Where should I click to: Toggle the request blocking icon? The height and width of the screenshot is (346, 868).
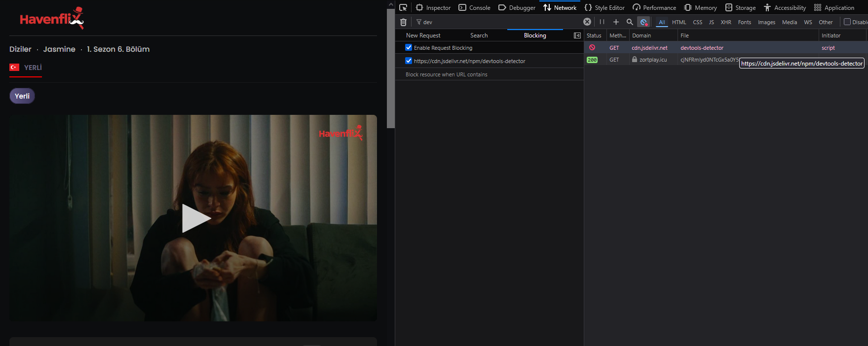[x=643, y=22]
